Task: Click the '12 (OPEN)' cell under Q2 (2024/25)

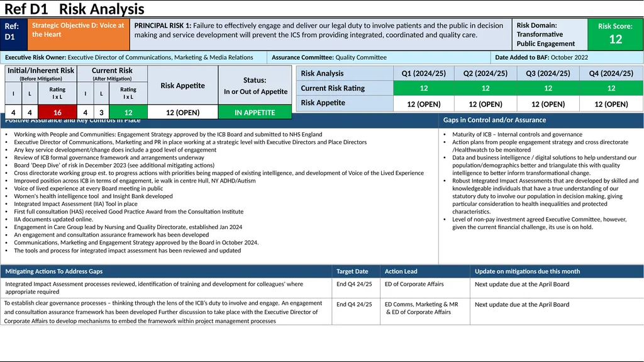Action: [x=485, y=104]
